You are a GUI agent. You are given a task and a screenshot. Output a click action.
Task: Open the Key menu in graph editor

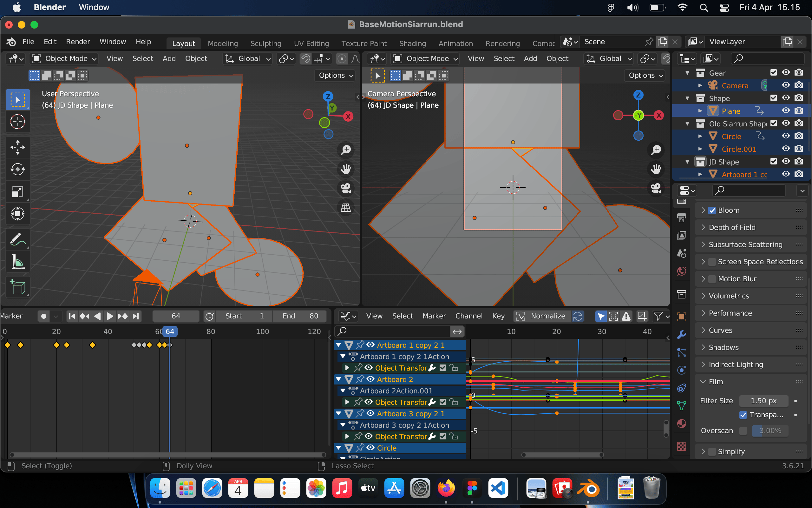498,316
